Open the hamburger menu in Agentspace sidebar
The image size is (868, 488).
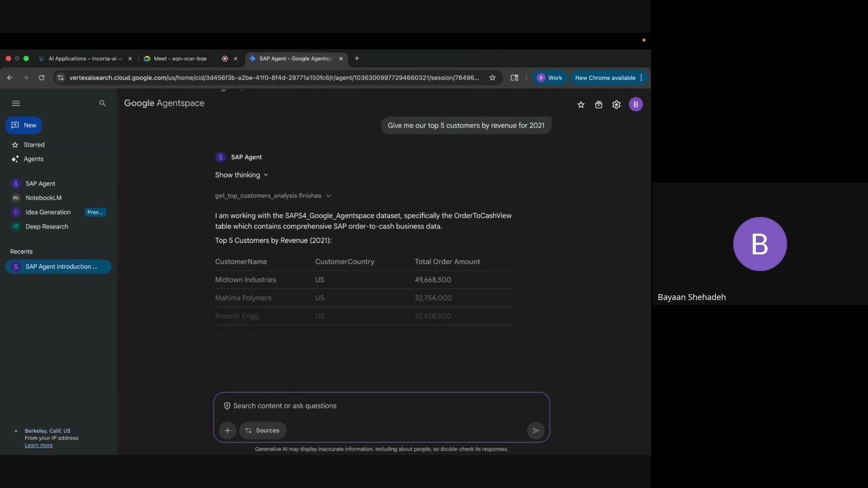tap(16, 103)
